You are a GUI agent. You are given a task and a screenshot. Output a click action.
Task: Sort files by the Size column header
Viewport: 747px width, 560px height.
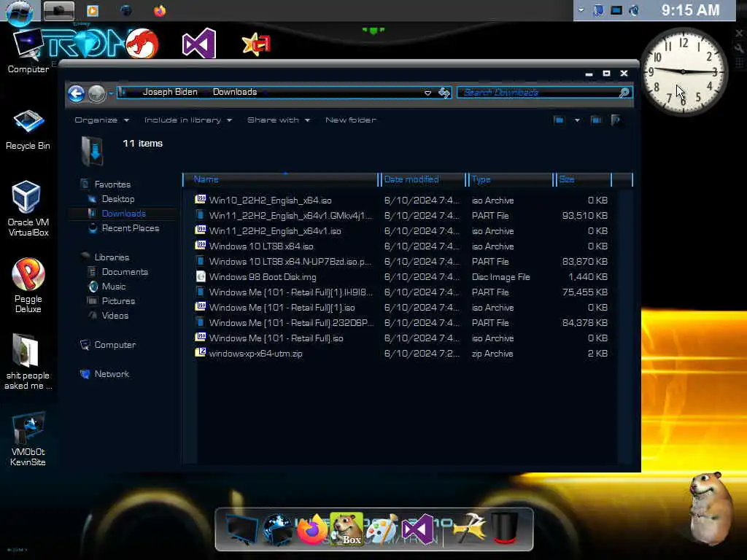(584, 179)
